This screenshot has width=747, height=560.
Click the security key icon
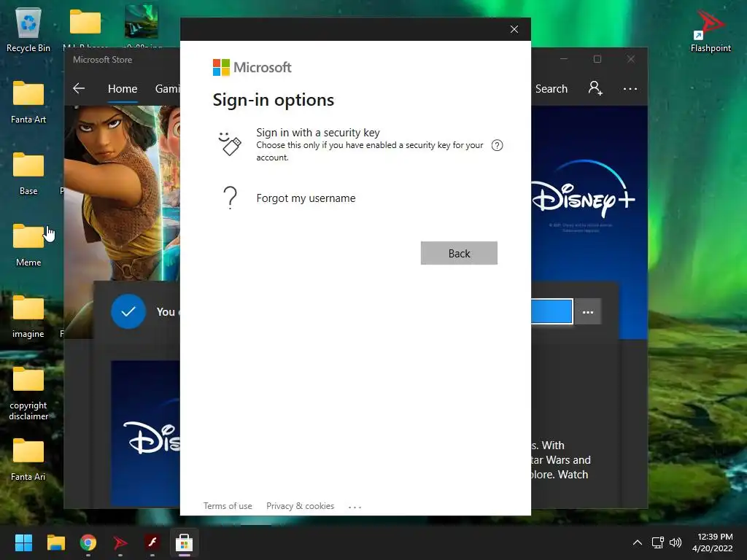pyautogui.click(x=230, y=144)
